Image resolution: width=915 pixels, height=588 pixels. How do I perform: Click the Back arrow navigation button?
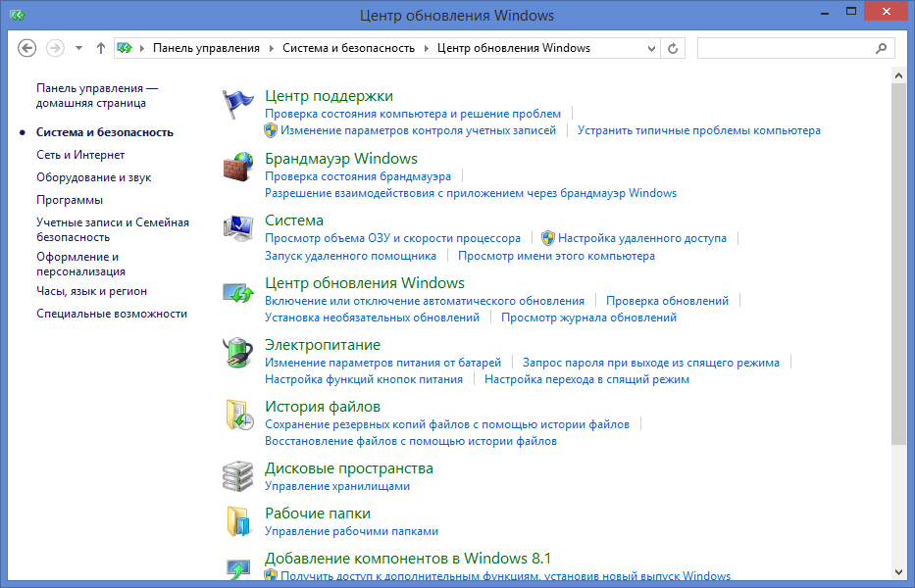click(26, 48)
